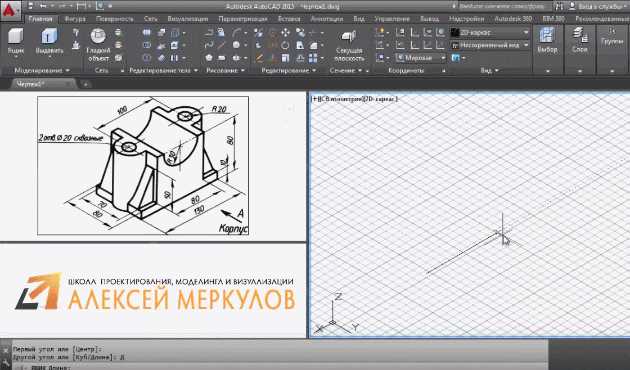Open the Слои (Layers) panel button
Screen dimensions: 630x370
point(580,41)
